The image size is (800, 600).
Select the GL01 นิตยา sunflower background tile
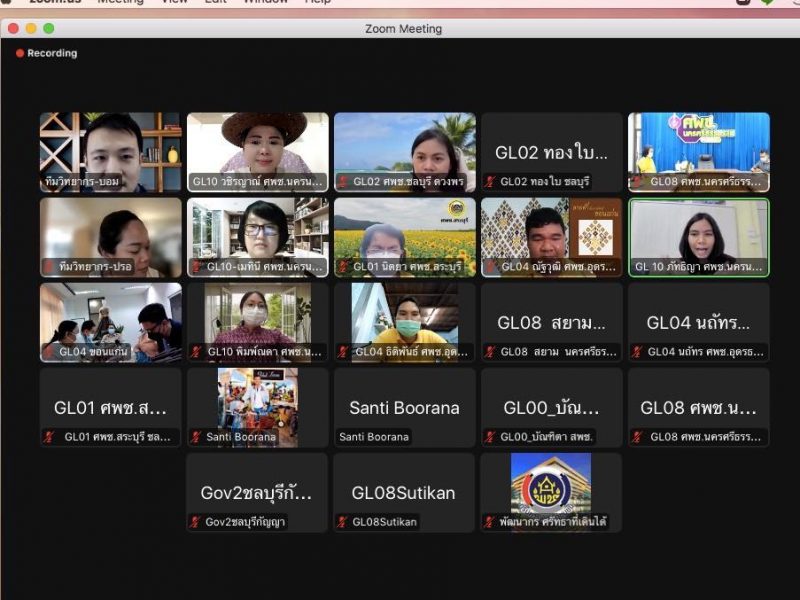pos(405,237)
